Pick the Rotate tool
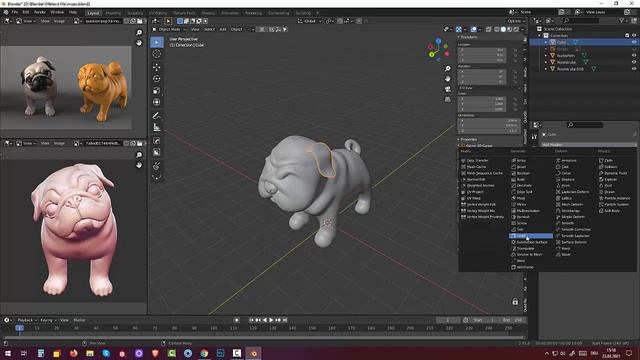This screenshot has width=640, height=360. click(157, 79)
